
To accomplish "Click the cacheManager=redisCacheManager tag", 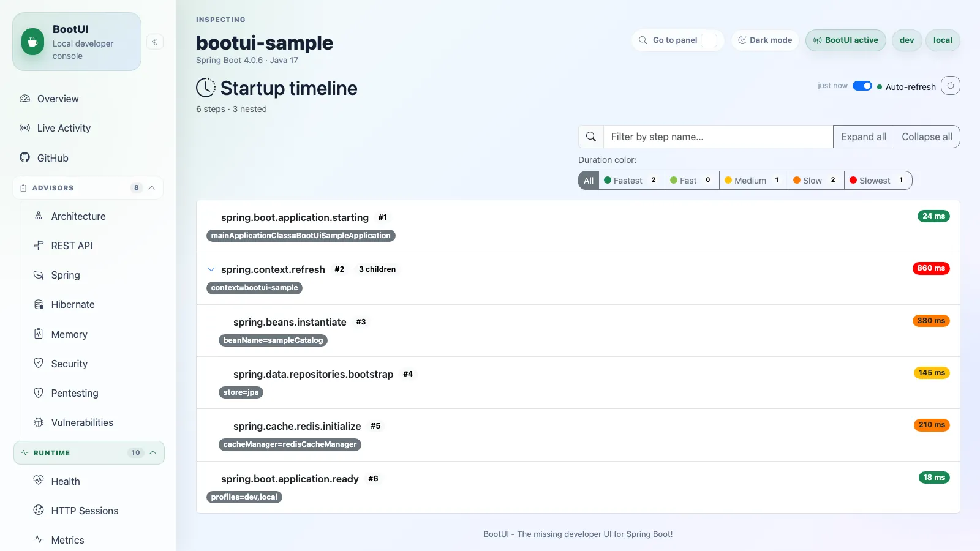I will pos(290,444).
